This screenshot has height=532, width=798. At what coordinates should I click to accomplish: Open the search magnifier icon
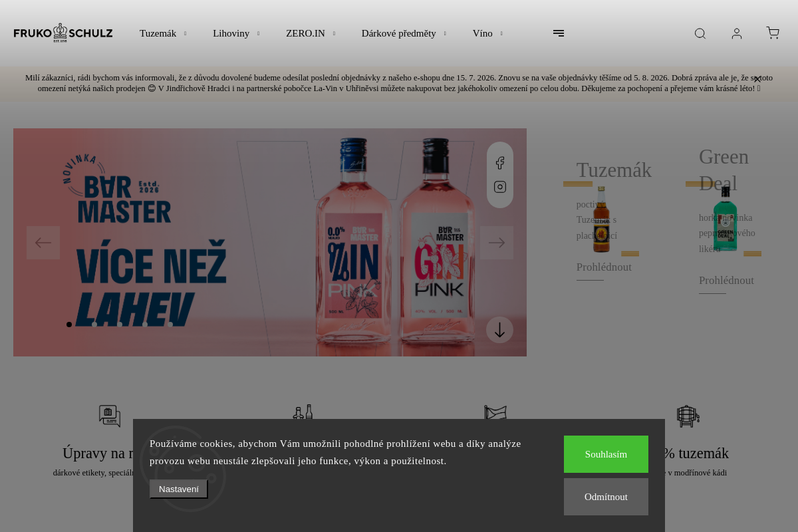(x=700, y=33)
